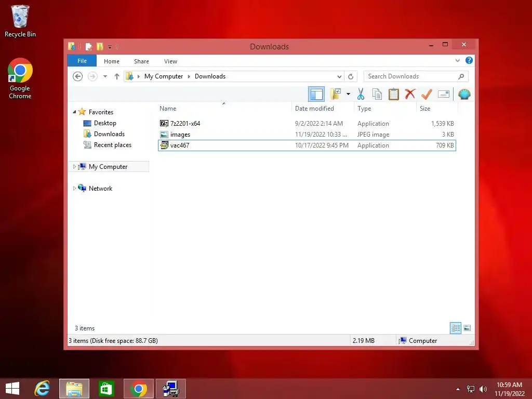Launch Internet Explorer from the taskbar
This screenshot has width=532, height=399.
point(42,389)
